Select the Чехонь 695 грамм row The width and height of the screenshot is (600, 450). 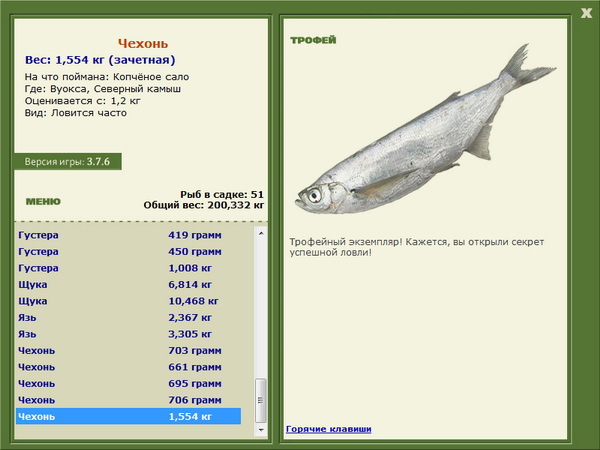(129, 383)
